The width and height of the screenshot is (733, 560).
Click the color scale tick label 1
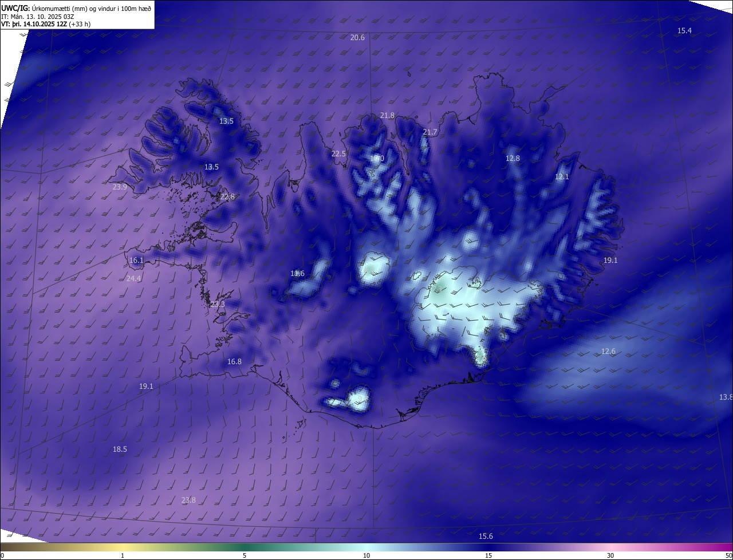tap(123, 555)
